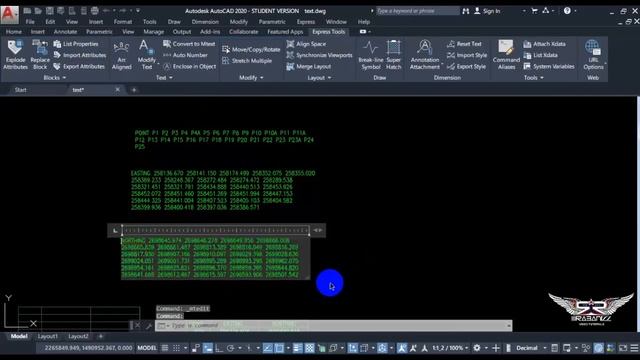The image size is (640, 360).
Task: Click Export Style in Dimension panel
Action: coord(467,66)
